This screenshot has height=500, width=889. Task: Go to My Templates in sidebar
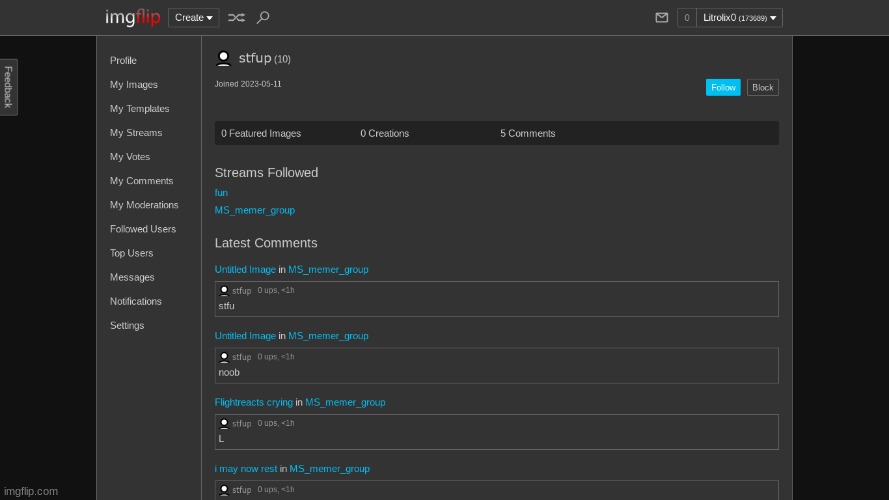tap(139, 109)
